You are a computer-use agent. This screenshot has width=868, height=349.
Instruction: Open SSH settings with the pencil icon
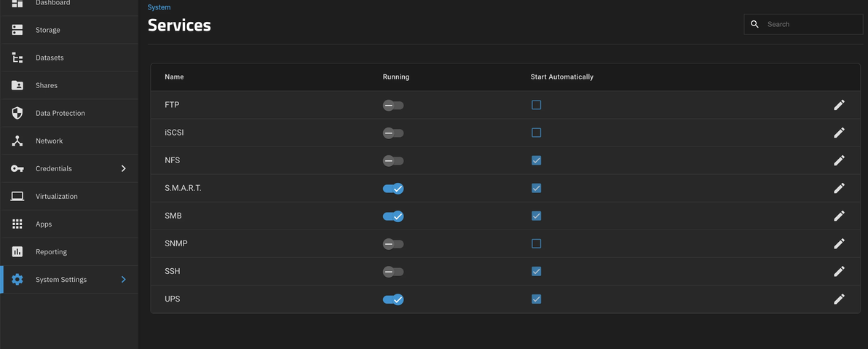(x=839, y=271)
